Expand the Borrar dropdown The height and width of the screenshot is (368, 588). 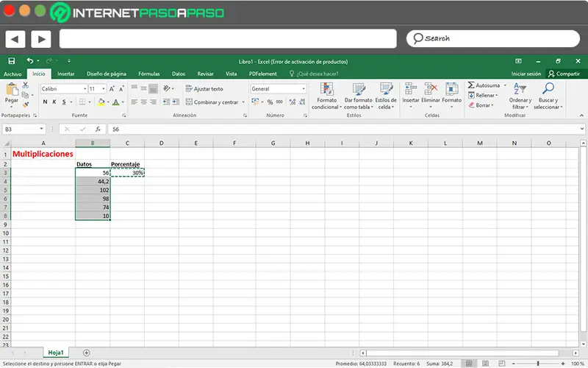click(492, 105)
